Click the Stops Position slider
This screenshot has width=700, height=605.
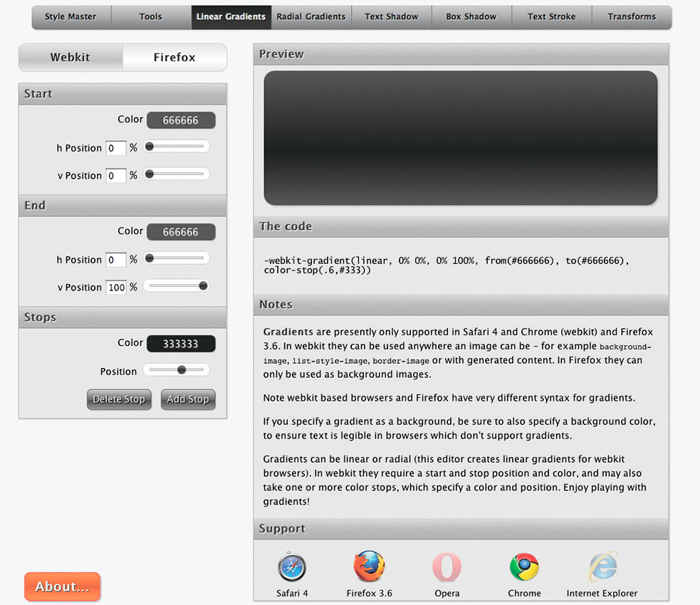coord(177,370)
